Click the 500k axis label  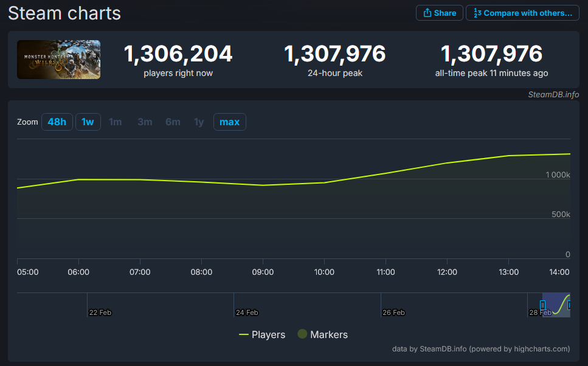561,215
